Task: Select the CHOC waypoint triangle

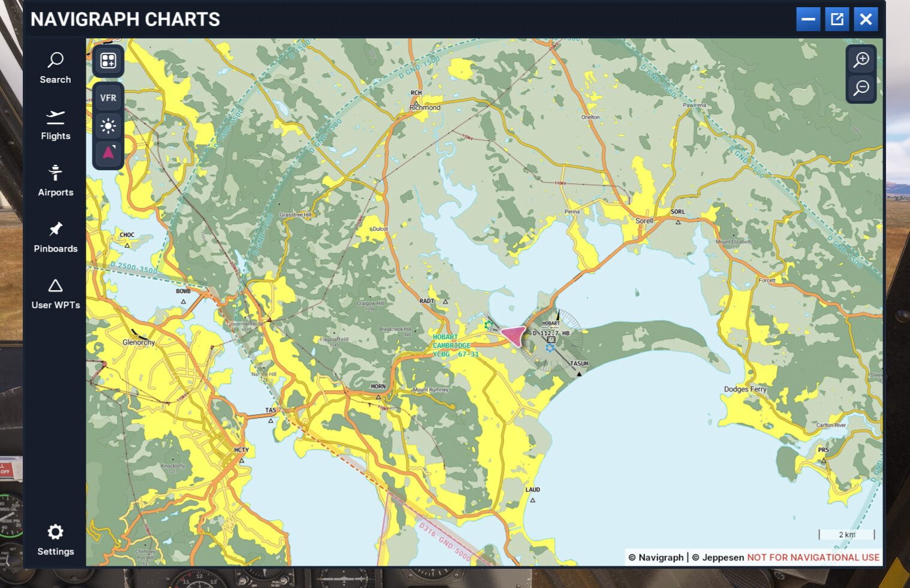Action: click(127, 245)
